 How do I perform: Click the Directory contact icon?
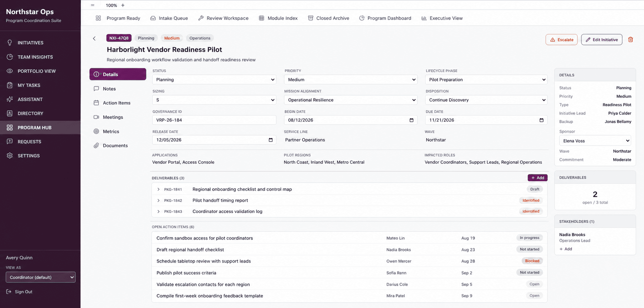[10, 113]
